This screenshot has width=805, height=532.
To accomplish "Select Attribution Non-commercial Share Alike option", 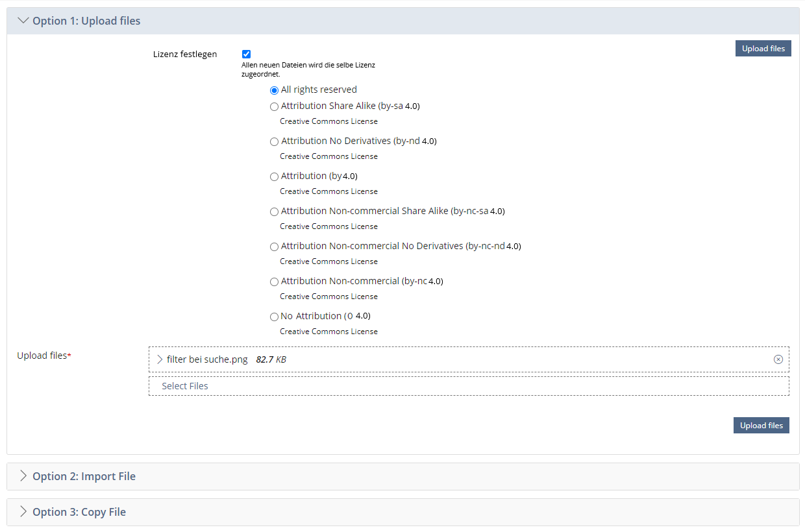I will (274, 212).
